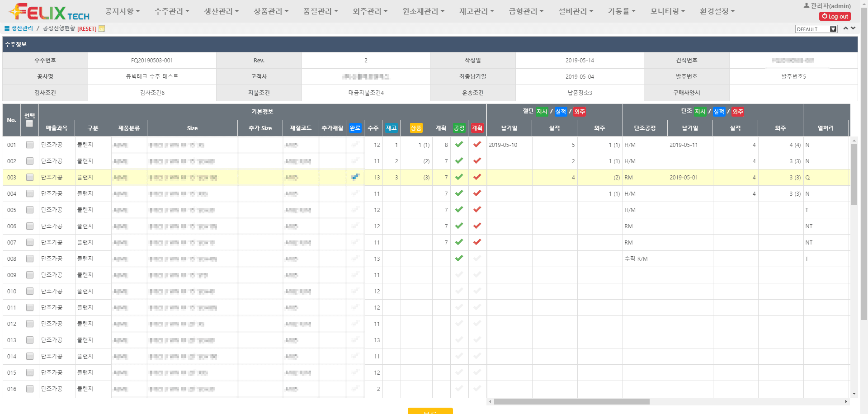
Task: Check the row selection checkbox for row 002
Action: click(x=29, y=161)
